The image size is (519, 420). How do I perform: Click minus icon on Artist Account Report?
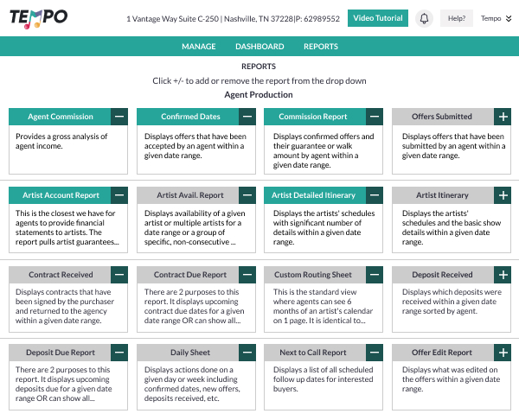[120, 196]
